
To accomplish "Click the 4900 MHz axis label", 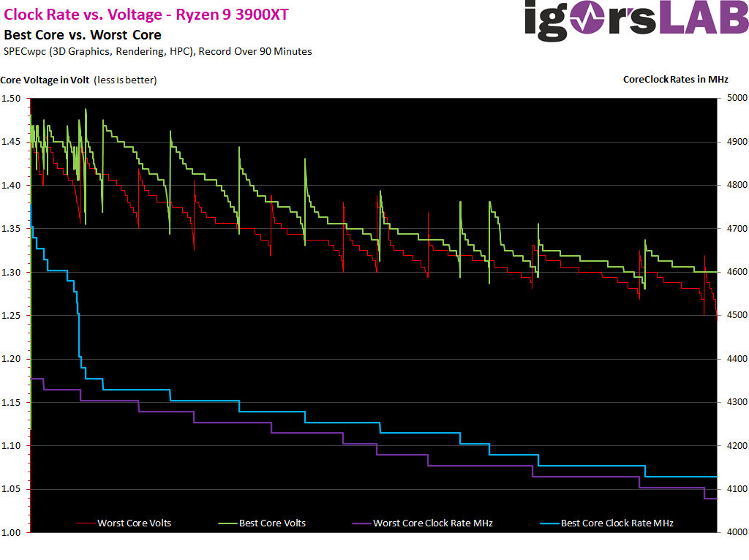I will (x=737, y=141).
